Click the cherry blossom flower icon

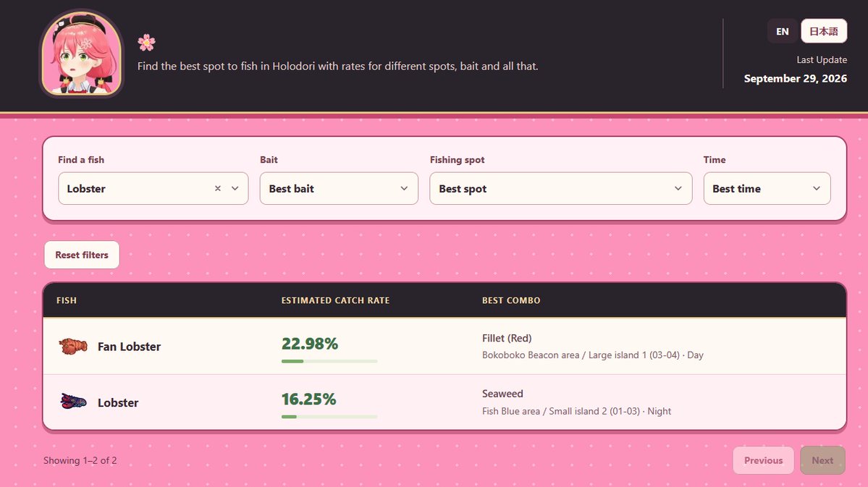(147, 42)
